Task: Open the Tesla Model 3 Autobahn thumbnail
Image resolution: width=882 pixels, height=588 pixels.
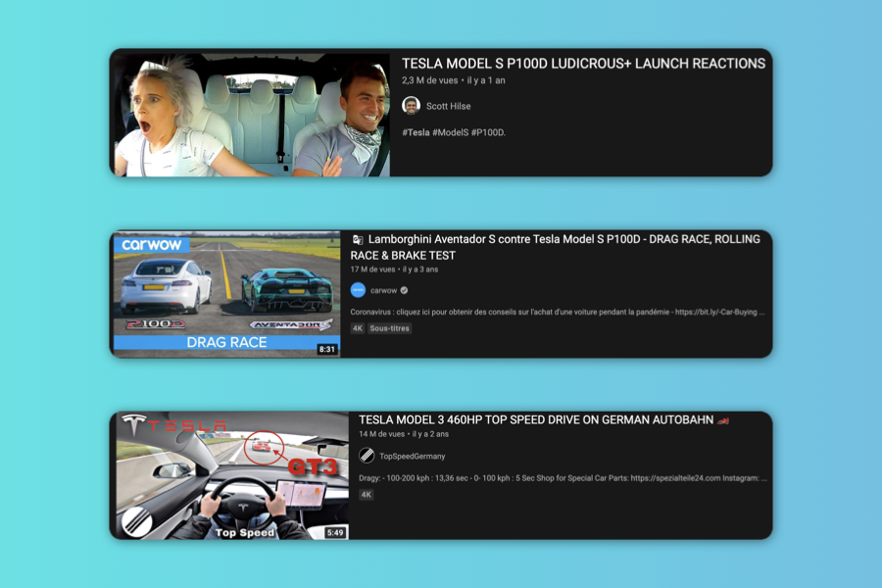Action: [x=230, y=475]
